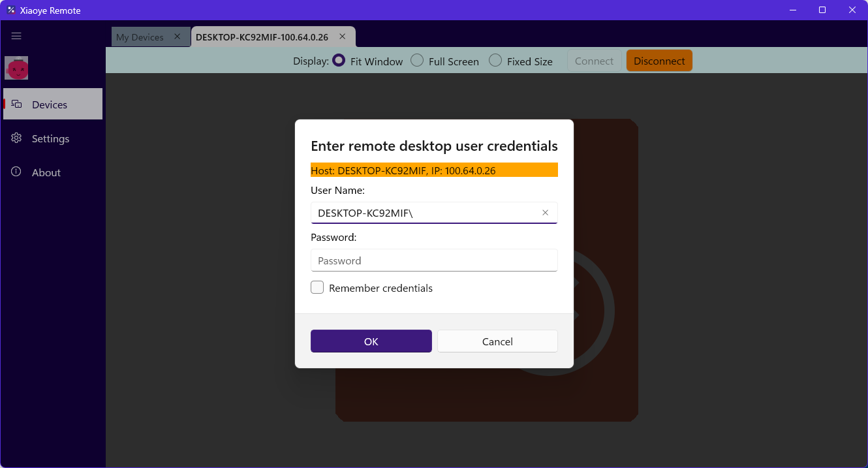Select the Devices icon in sidebar
This screenshot has width=868, height=468.
[x=17, y=104]
